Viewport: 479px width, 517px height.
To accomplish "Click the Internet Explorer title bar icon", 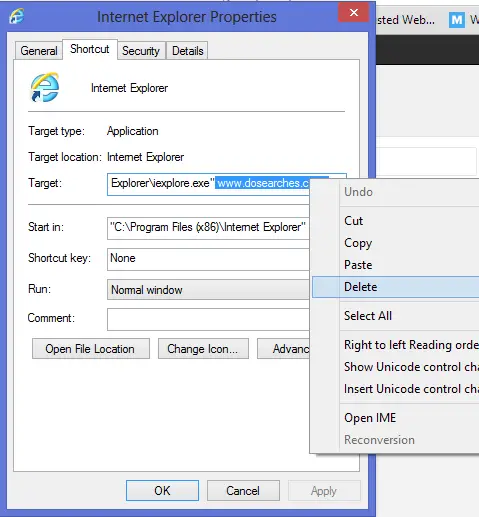I will click(x=17, y=16).
